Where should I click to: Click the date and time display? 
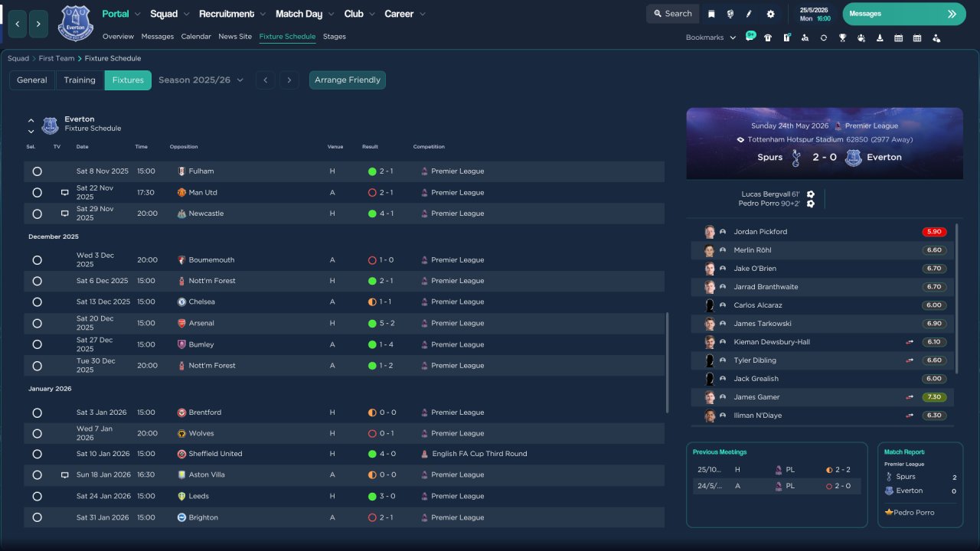815,14
